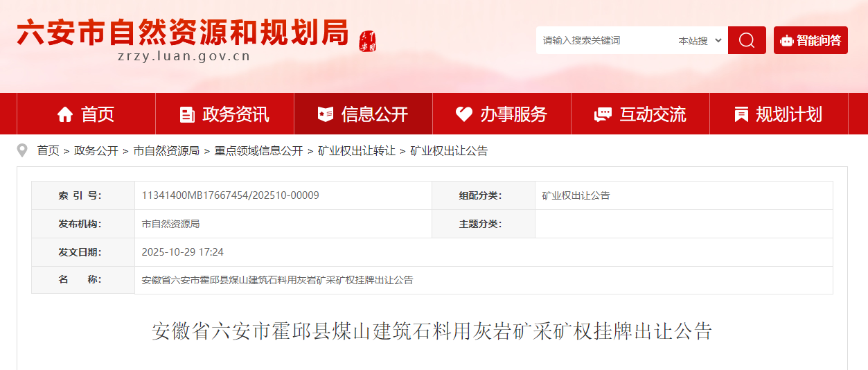868x370 pixels.
Task: Click the document icon beside 政务资讯
Action: coord(187,114)
